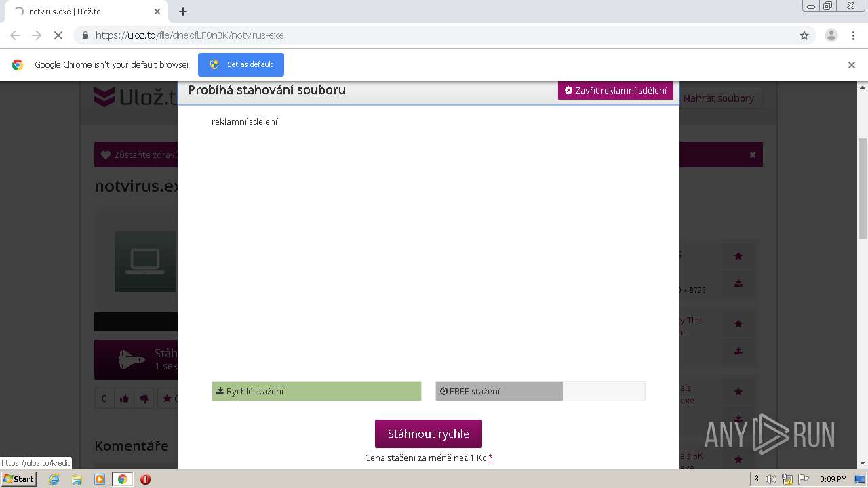Image resolution: width=868 pixels, height=488 pixels.
Task: Click the Show desktop button
Action: point(861,479)
